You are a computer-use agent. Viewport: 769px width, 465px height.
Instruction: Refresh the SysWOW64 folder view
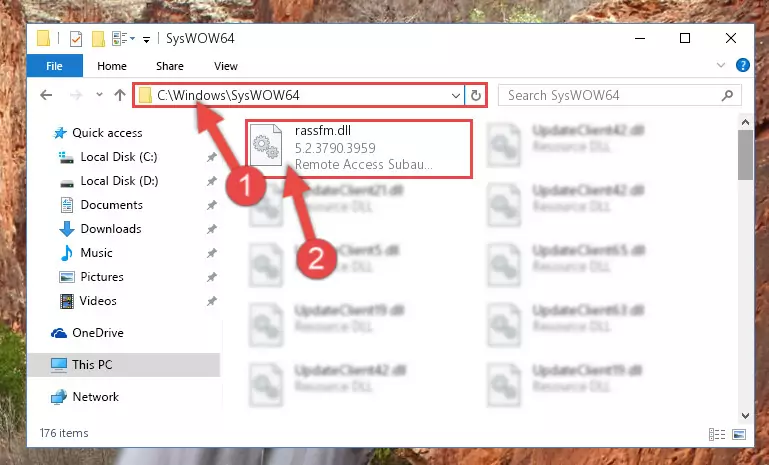click(476, 95)
